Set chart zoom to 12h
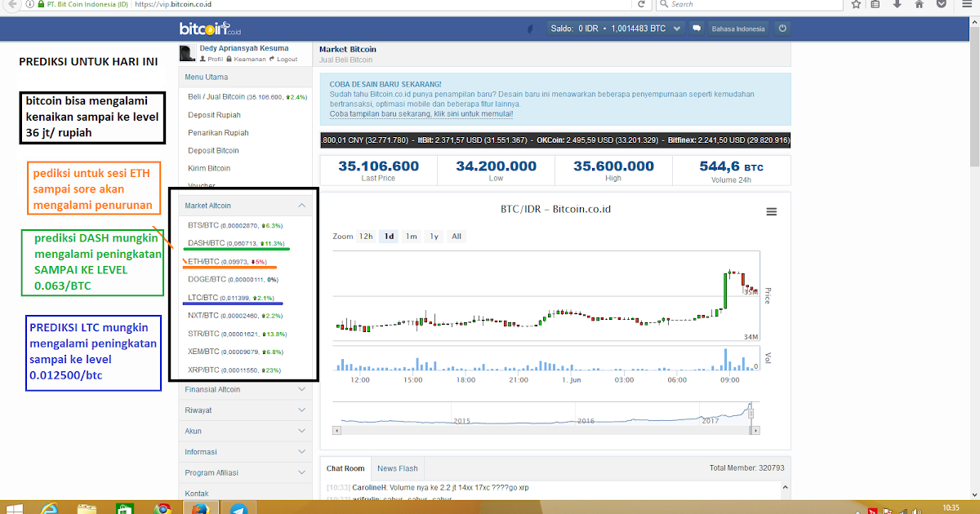980x514 pixels. 366,237
